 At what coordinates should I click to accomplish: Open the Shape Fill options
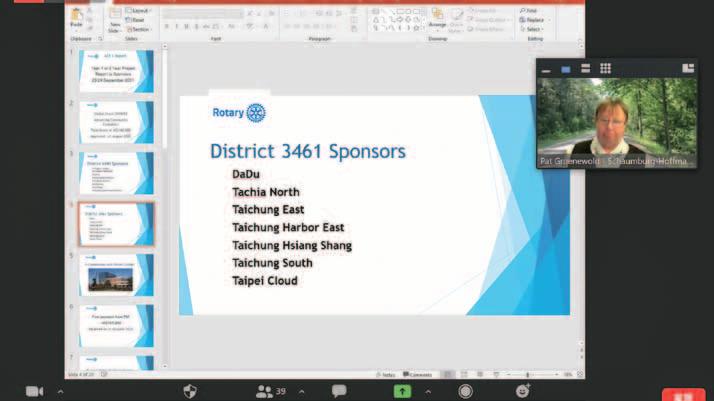pyautogui.click(x=485, y=10)
